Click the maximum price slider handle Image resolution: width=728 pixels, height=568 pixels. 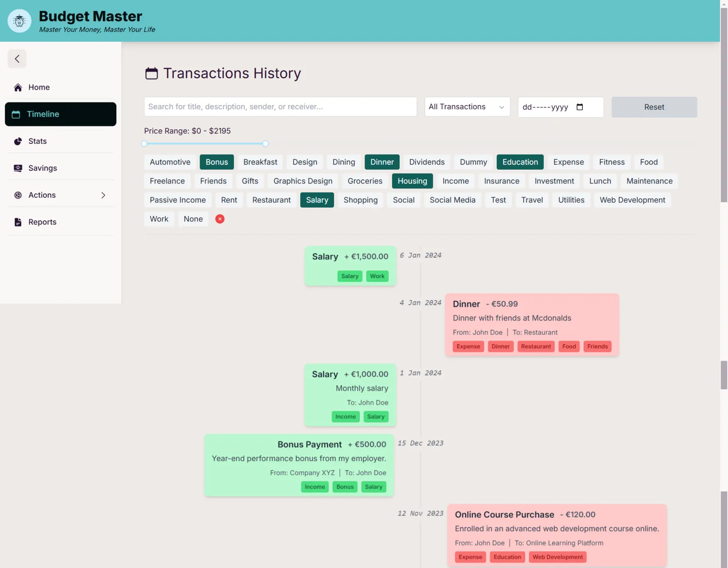click(x=266, y=144)
